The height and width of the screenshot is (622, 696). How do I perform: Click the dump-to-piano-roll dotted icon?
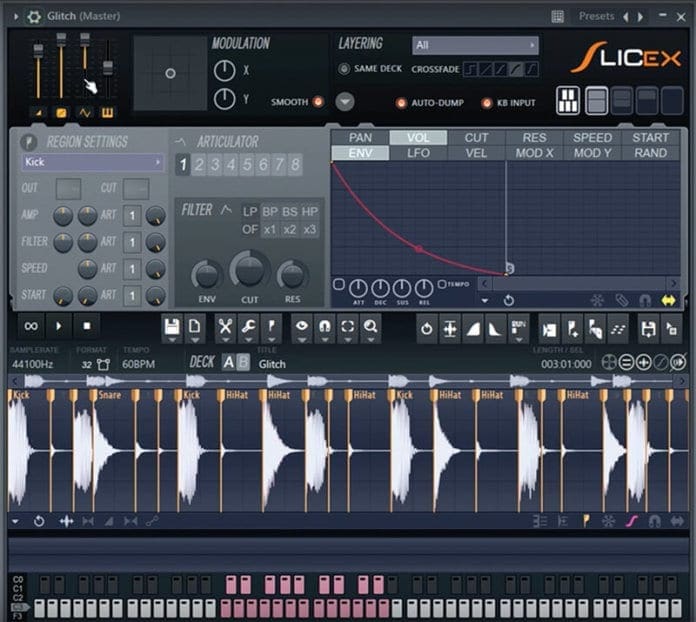point(618,329)
